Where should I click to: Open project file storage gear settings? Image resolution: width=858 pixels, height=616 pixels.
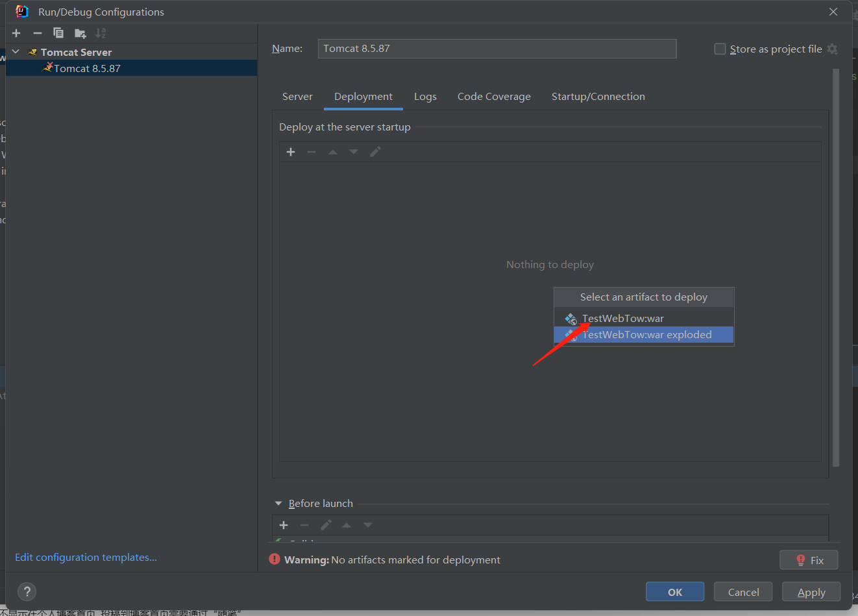point(833,49)
